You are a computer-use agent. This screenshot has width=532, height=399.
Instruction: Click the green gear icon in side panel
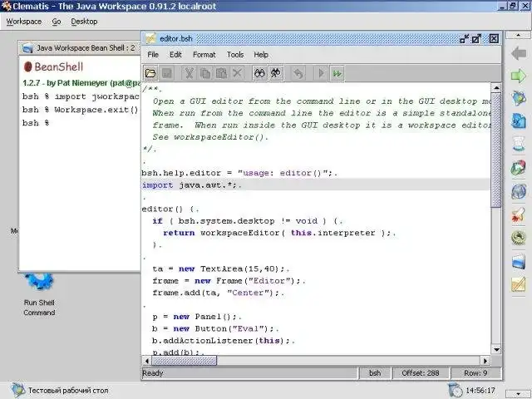click(519, 238)
